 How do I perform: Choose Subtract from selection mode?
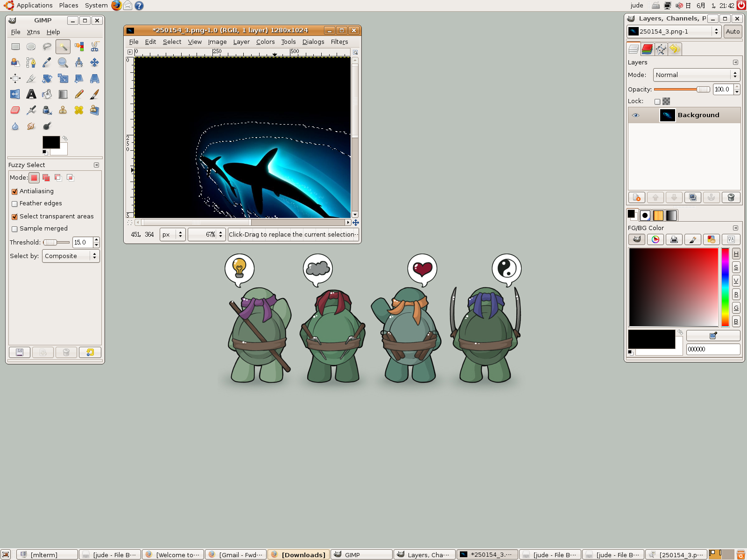click(58, 178)
